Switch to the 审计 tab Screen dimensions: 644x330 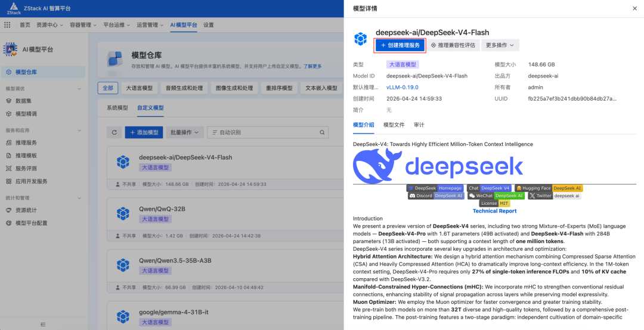click(x=419, y=124)
